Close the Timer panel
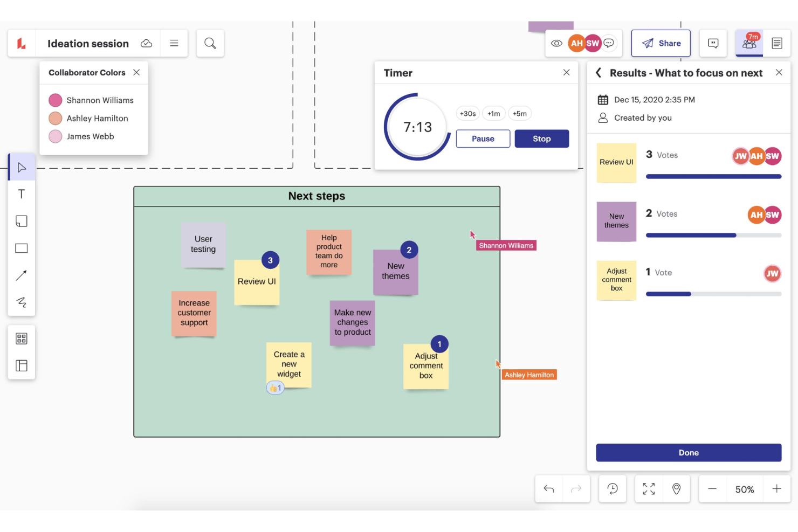The image size is (798, 532). 566,72
